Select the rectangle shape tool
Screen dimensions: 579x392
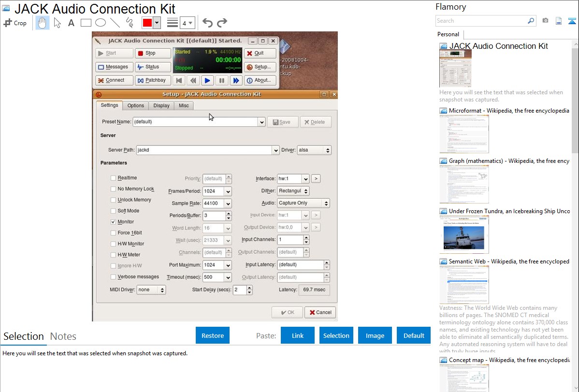click(86, 23)
